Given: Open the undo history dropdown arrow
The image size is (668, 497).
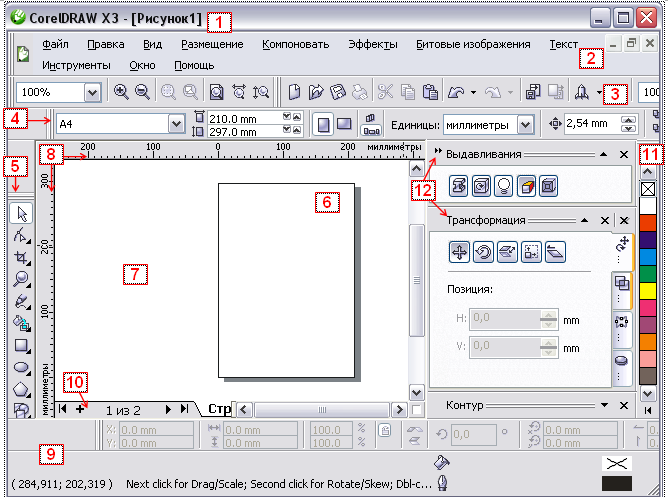Looking at the screenshot, I should 473,92.
